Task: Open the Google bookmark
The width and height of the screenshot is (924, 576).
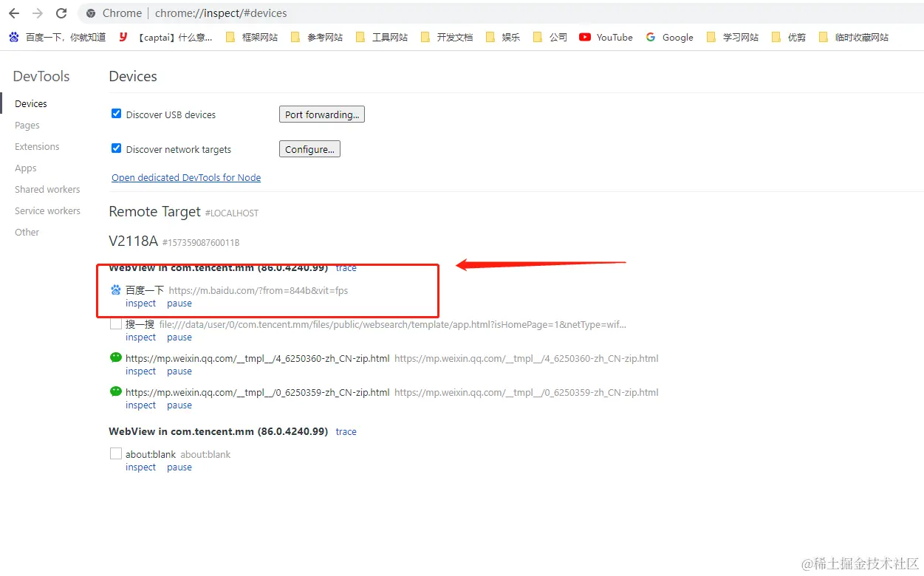Action: tap(669, 37)
